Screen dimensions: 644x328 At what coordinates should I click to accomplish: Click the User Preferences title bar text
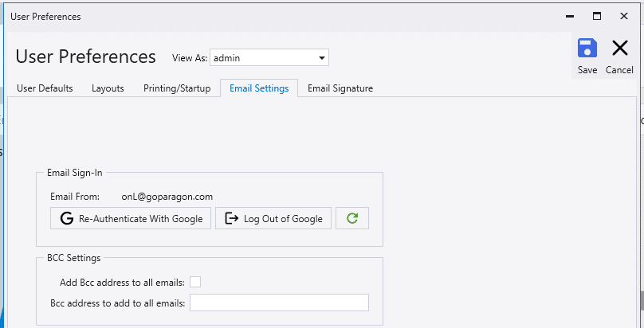tap(45, 17)
